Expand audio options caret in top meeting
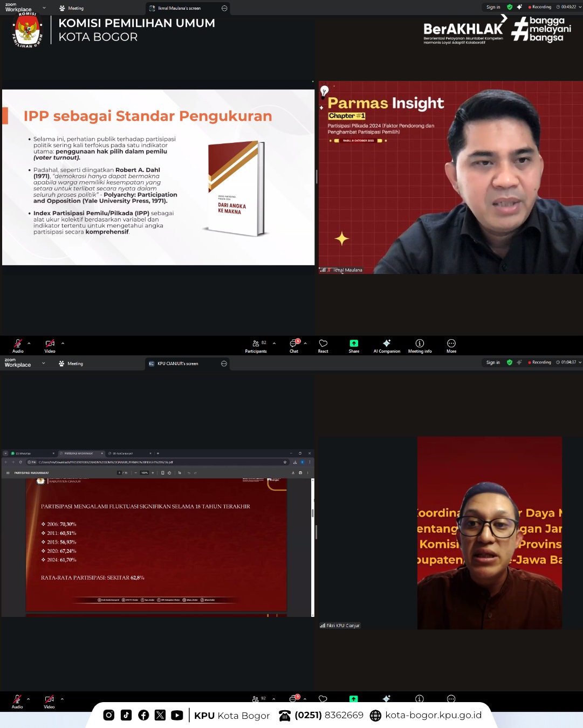 click(29, 343)
